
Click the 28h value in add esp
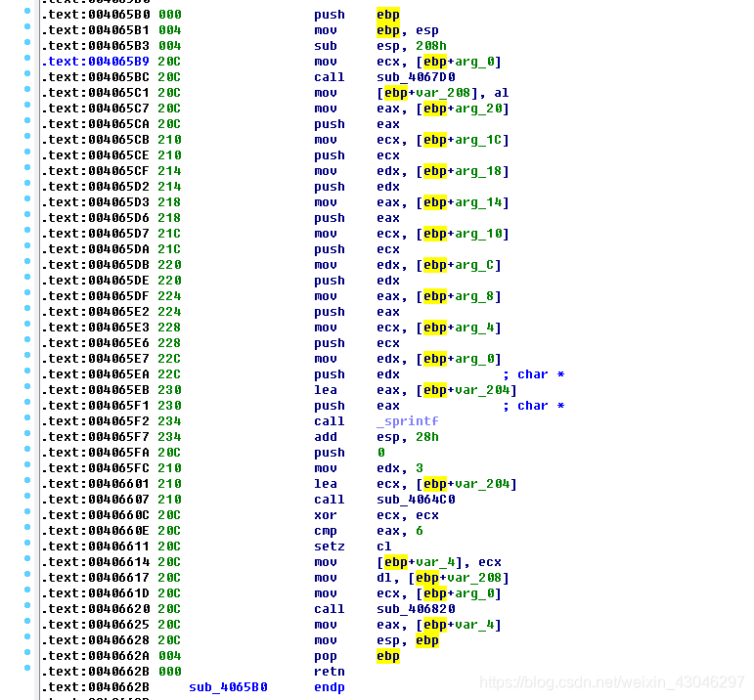tap(427, 437)
